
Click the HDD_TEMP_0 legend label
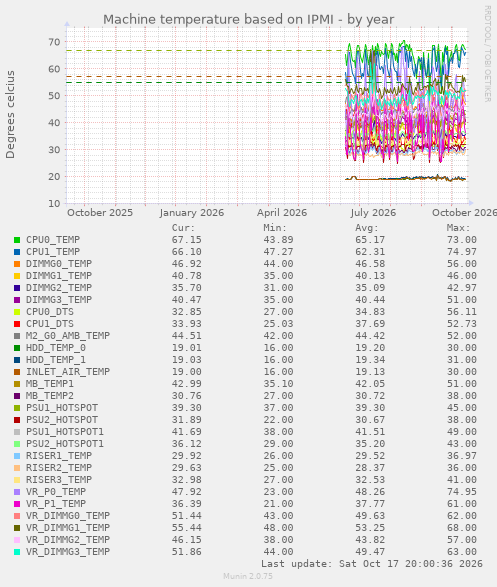[x=56, y=348]
